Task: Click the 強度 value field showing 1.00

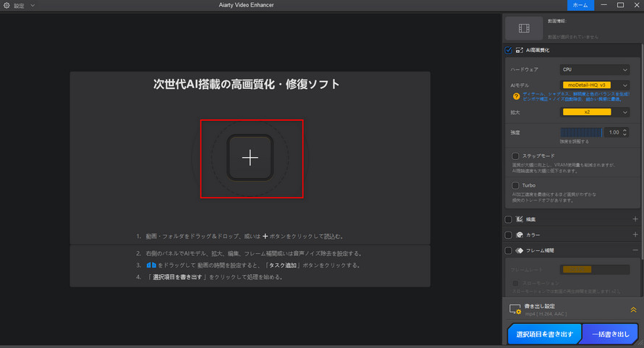Action: (613, 132)
